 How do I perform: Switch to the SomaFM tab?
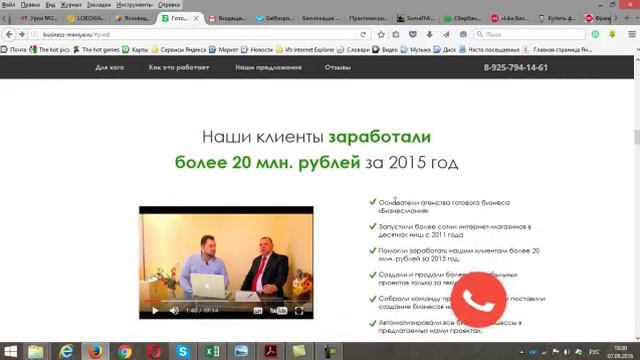[x=416, y=18]
